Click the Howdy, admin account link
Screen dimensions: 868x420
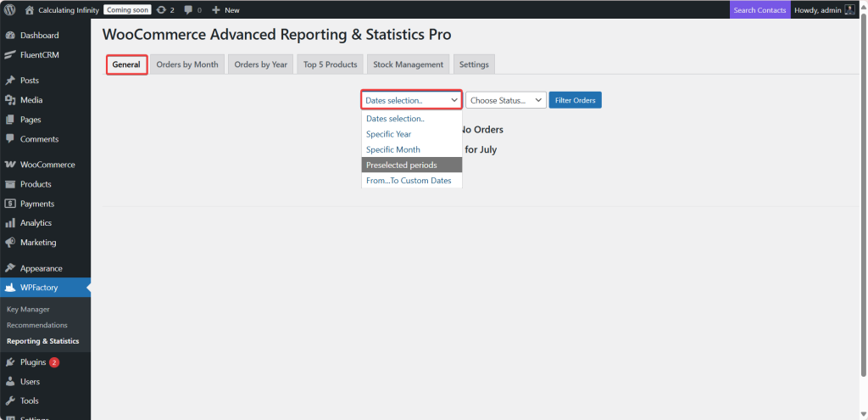coord(825,10)
